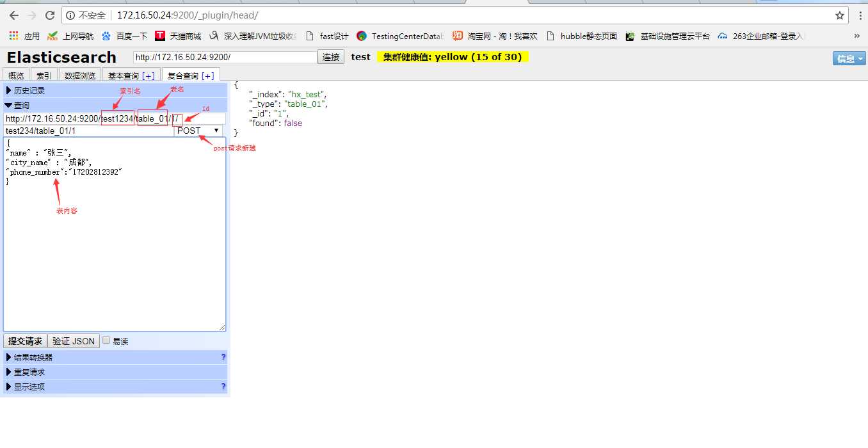Expand the 历史记录 section

coord(115,91)
